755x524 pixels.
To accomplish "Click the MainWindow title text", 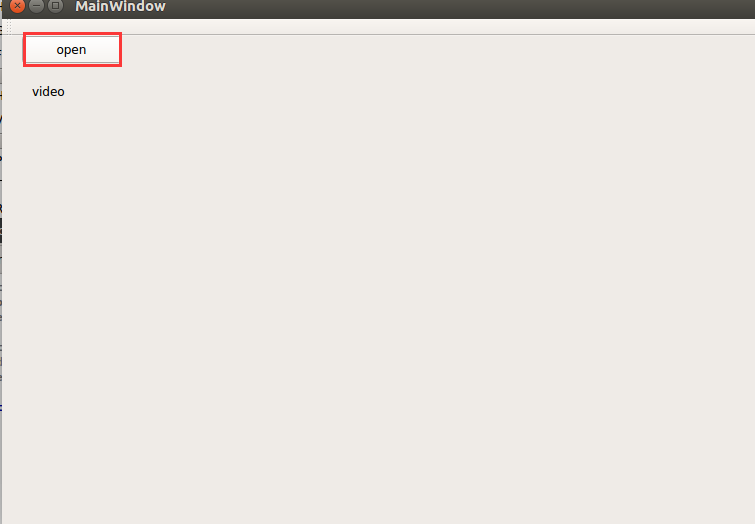I will [120, 6].
